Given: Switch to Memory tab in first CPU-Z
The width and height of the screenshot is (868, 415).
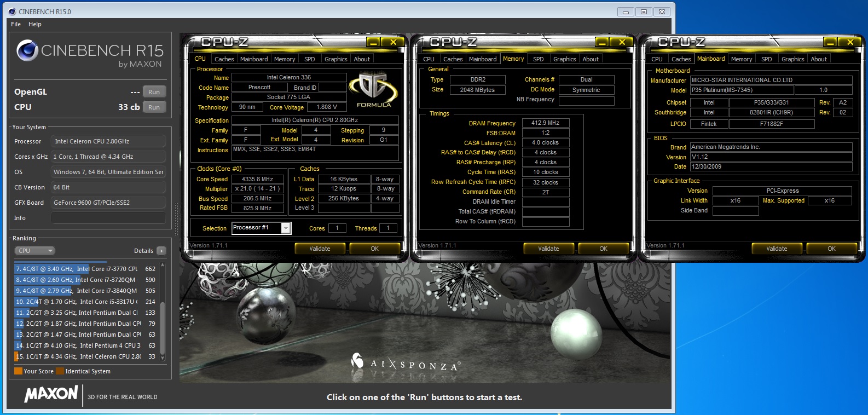Looking at the screenshot, I should tap(285, 59).
